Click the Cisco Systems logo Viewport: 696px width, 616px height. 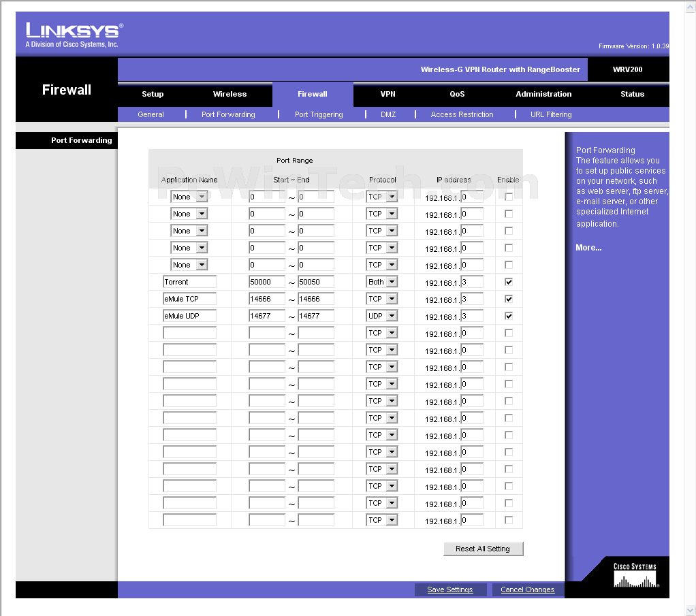[635, 575]
